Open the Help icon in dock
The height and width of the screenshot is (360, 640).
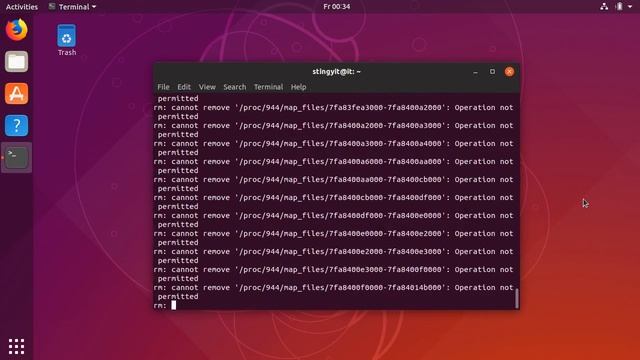(x=16, y=125)
